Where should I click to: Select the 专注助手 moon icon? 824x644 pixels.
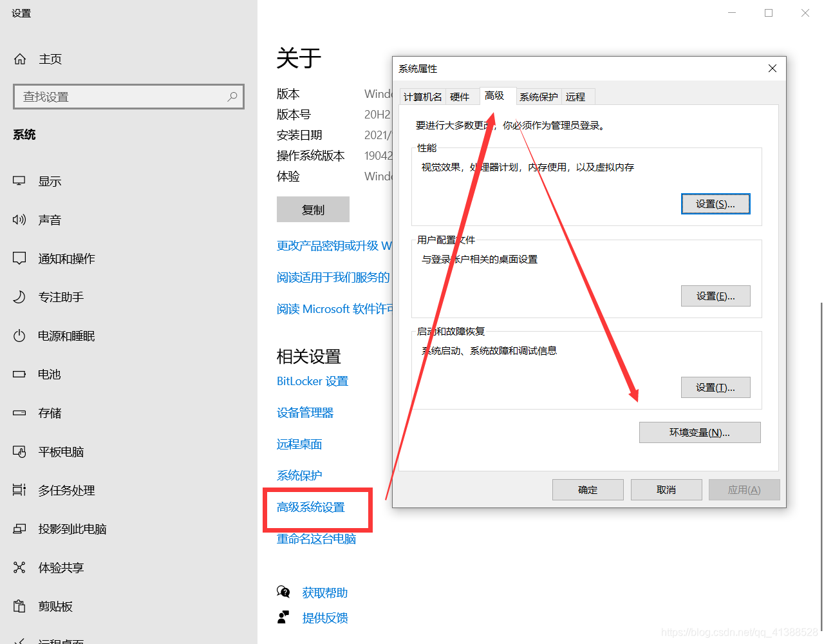[x=19, y=298]
